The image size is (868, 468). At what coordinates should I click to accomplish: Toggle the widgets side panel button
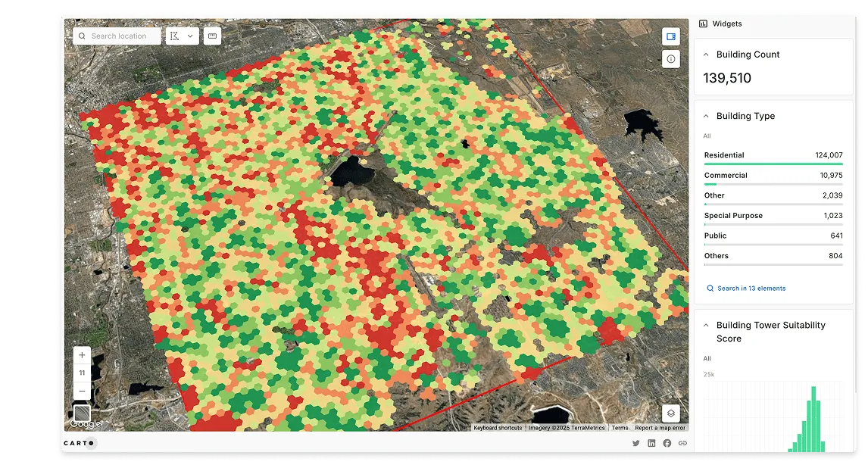[x=670, y=36]
